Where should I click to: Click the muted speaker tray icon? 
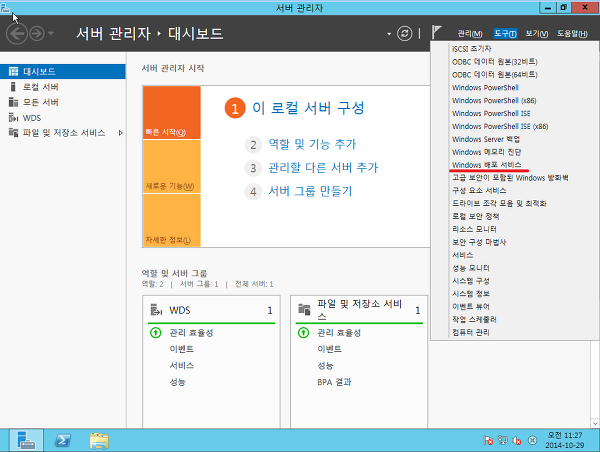point(517,441)
